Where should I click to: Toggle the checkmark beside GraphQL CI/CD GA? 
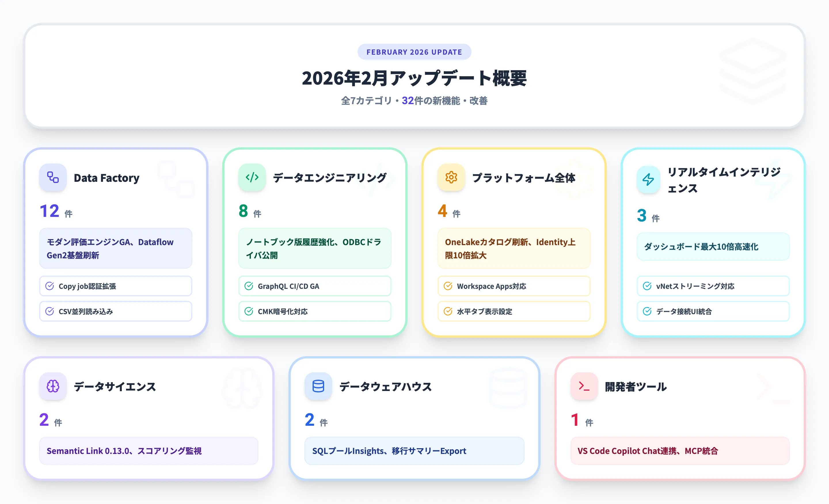coord(249,286)
